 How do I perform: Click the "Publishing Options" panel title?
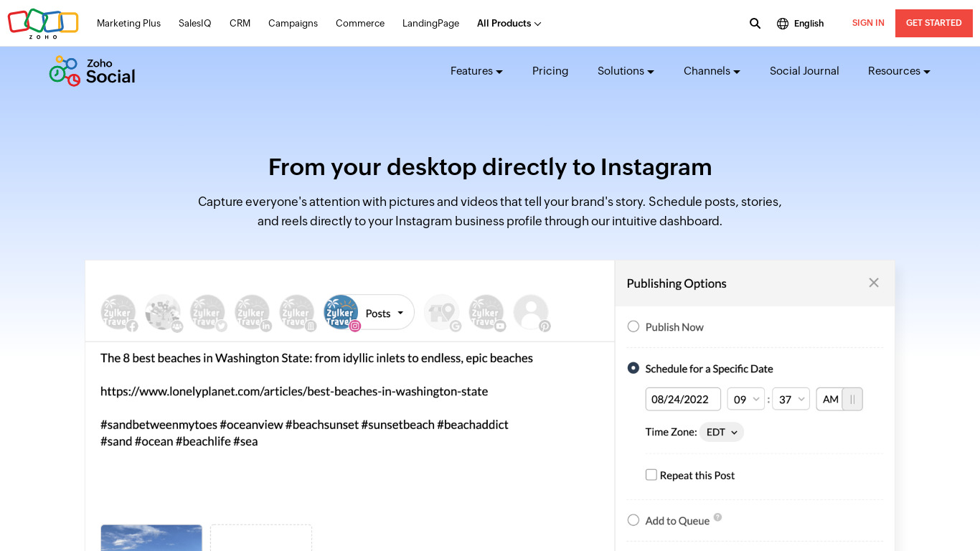[677, 283]
